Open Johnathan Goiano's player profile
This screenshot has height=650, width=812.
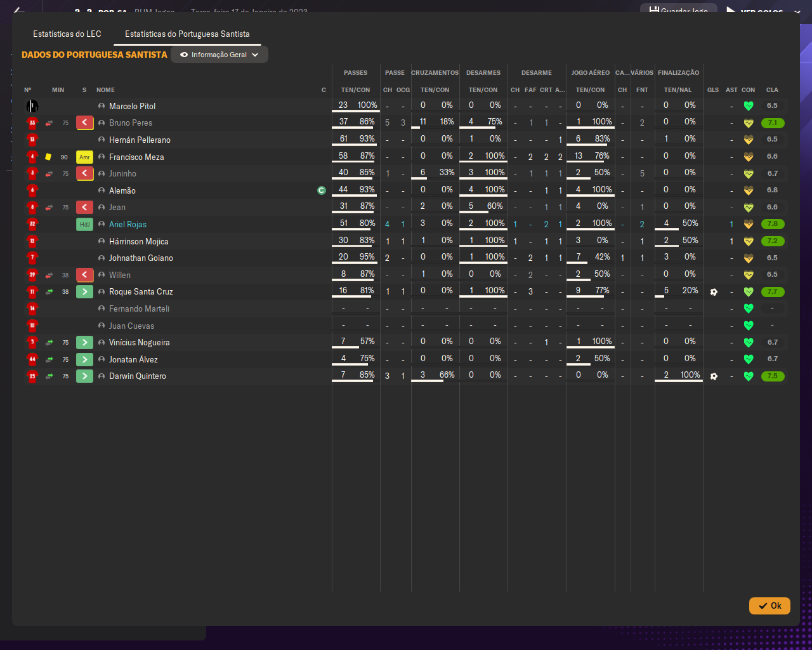141,258
